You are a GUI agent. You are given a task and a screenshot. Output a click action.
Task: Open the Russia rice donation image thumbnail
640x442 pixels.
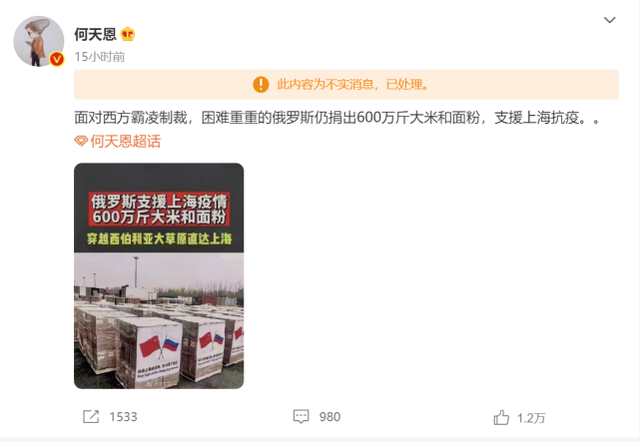pos(159,276)
